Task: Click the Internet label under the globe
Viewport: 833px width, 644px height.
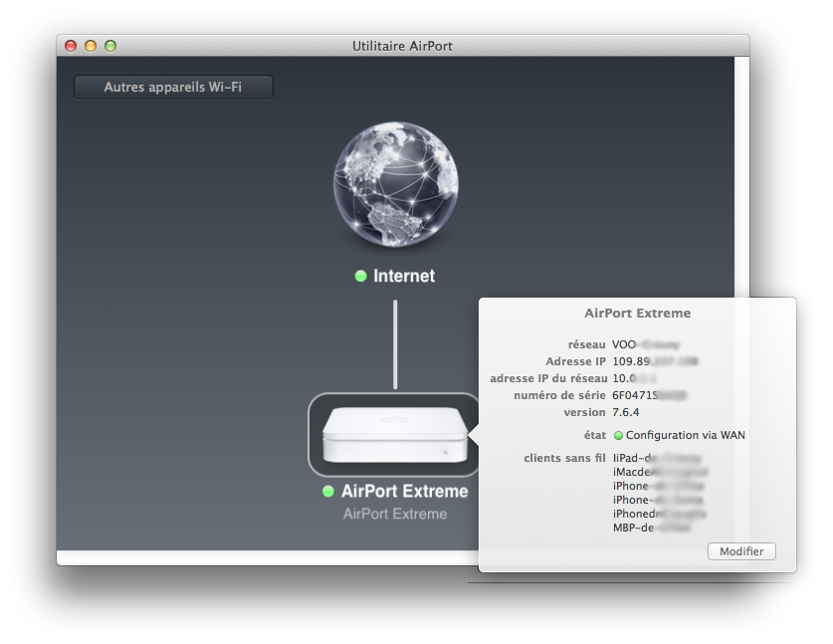Action: (403, 277)
